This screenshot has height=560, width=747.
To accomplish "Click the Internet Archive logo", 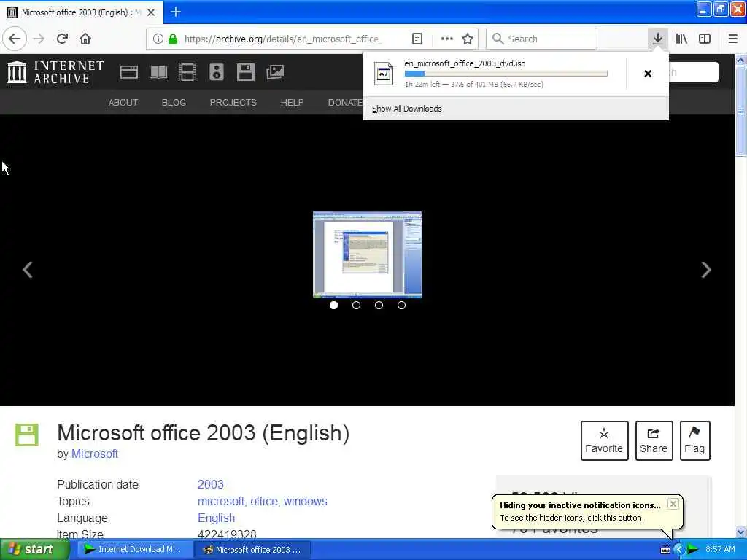I will point(55,72).
